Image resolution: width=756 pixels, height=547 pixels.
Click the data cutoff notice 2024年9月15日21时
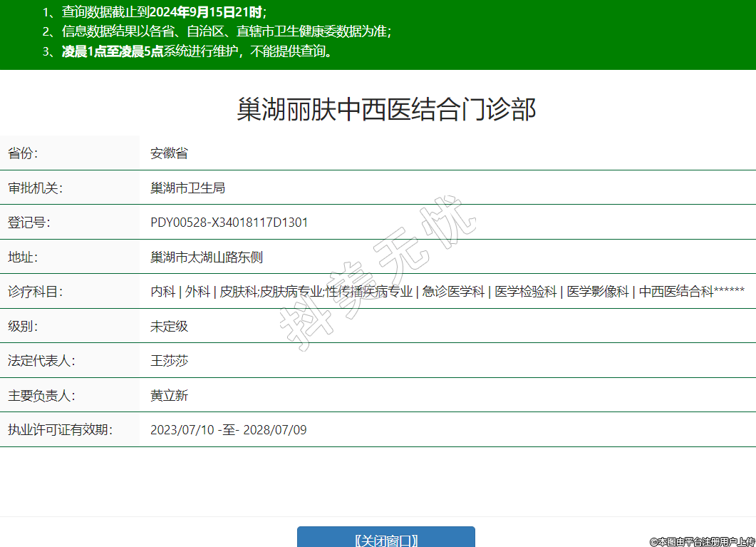point(207,11)
